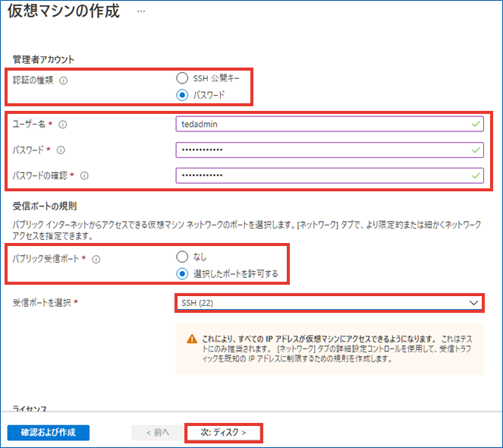This screenshot has height=448, width=503.
Task: Show info icon next to パスワード field label
Action: pos(61,150)
